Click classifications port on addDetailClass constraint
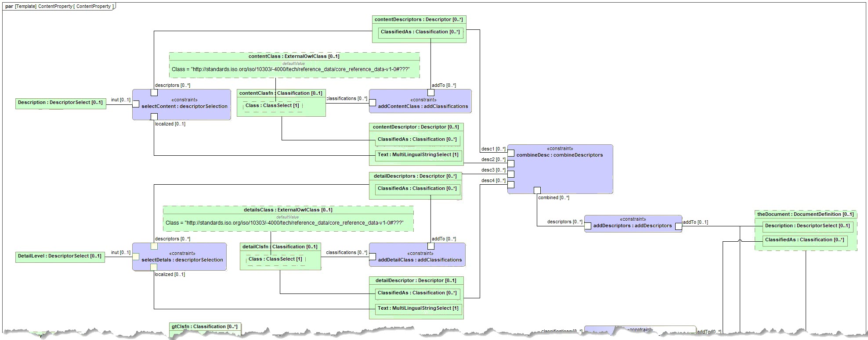Image resolution: width=868 pixels, height=340 pixels. point(373,257)
